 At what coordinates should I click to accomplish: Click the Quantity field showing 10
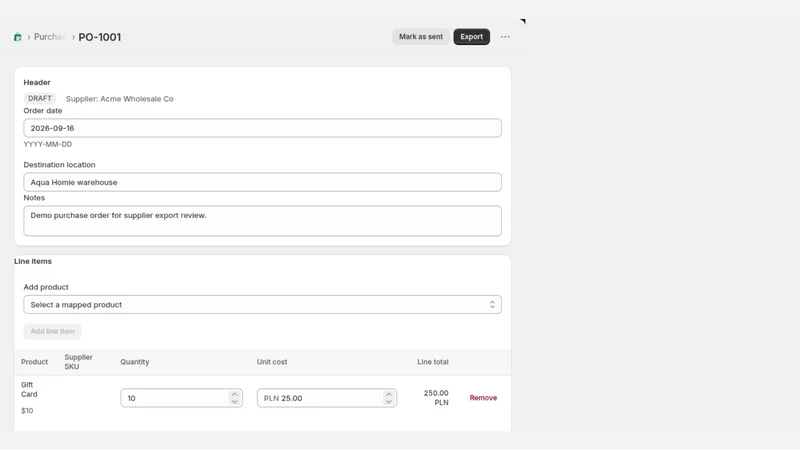coord(181,398)
